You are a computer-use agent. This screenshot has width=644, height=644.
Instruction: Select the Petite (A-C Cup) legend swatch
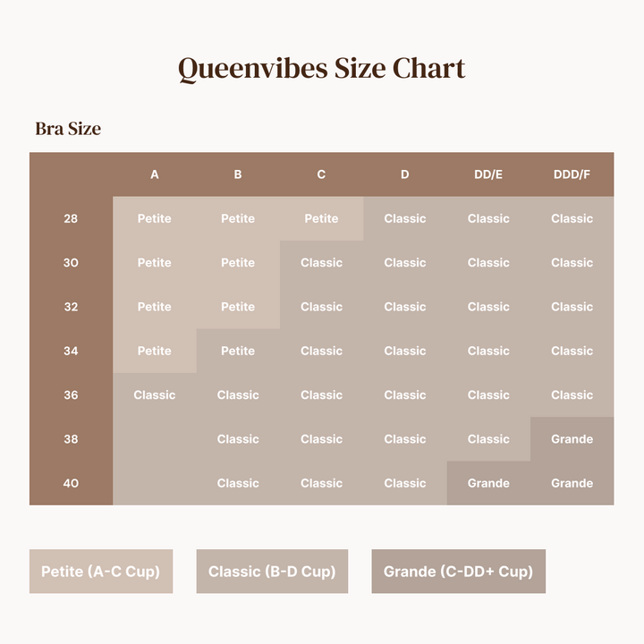point(100,572)
